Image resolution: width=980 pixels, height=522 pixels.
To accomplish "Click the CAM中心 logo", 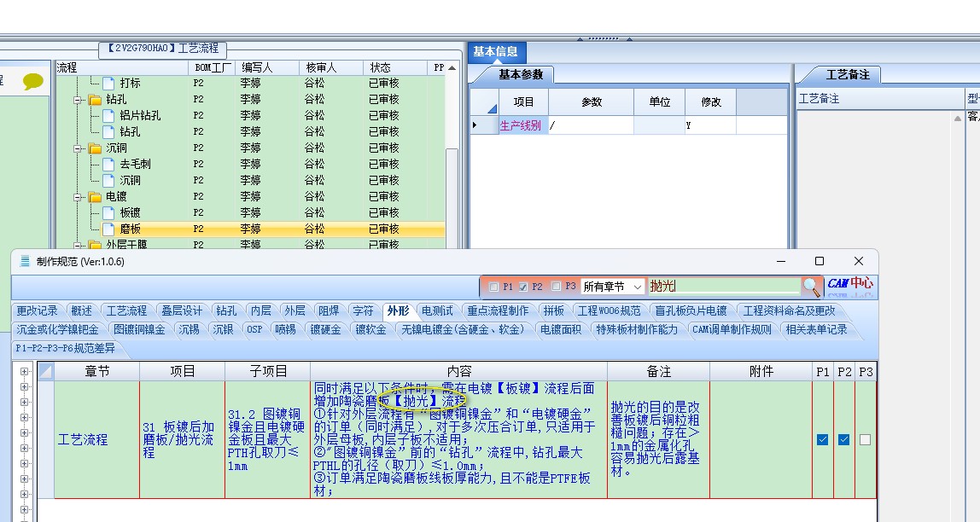I will click(850, 286).
